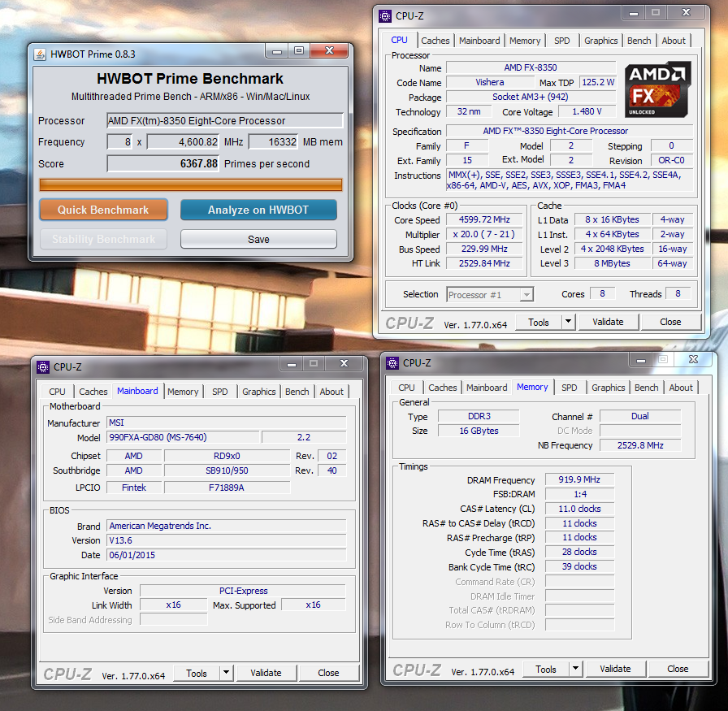Click Southbridge model SB910/950
This screenshot has height=711, width=728.
click(227, 470)
